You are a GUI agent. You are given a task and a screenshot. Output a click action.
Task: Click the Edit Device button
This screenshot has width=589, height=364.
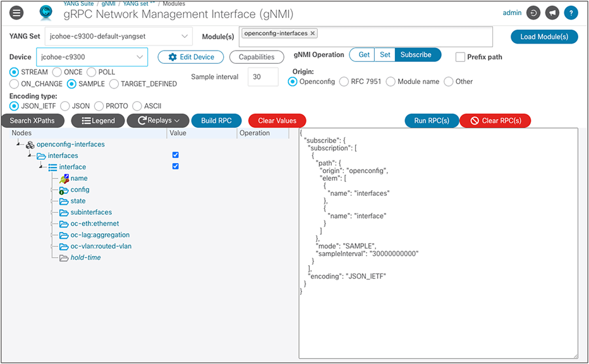pyautogui.click(x=191, y=57)
